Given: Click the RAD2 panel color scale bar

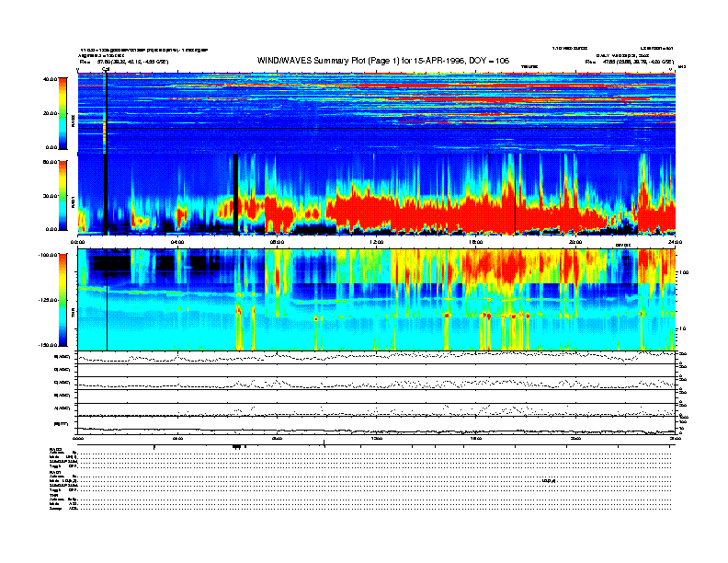Looking at the screenshot, I should pyautogui.click(x=63, y=113).
